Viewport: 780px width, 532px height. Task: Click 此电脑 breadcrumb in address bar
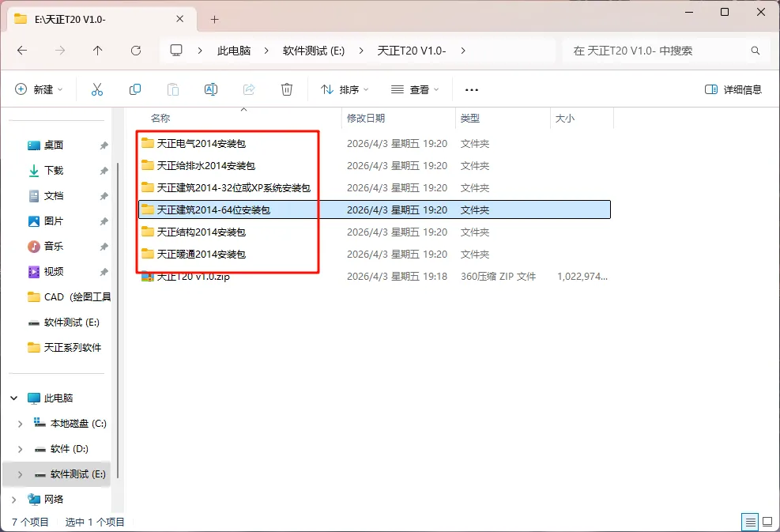coord(234,51)
